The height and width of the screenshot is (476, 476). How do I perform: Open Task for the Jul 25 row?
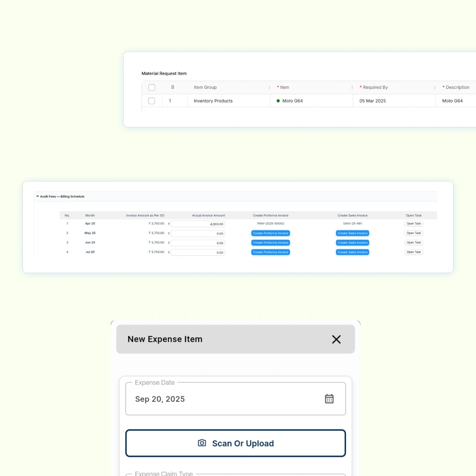pyautogui.click(x=414, y=252)
